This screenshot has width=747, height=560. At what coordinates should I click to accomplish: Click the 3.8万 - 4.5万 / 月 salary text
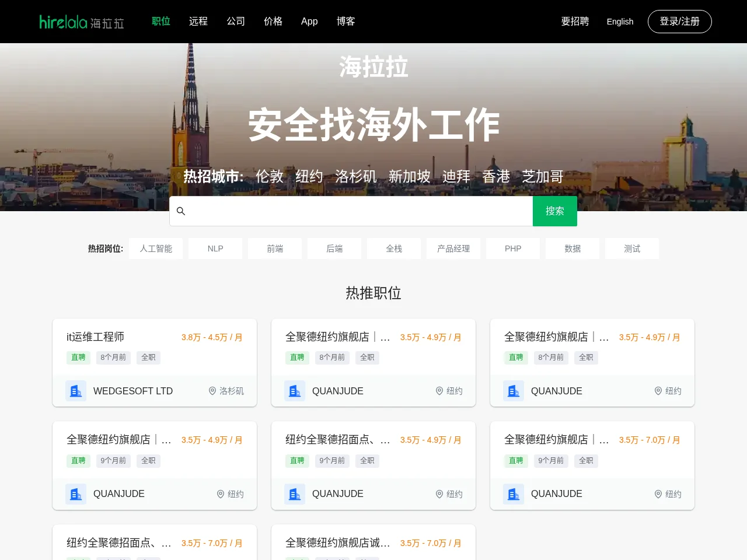pos(212,337)
